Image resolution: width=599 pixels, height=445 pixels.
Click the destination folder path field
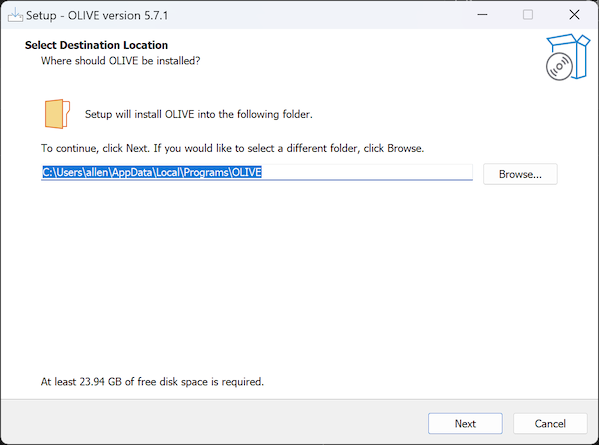[257, 172]
